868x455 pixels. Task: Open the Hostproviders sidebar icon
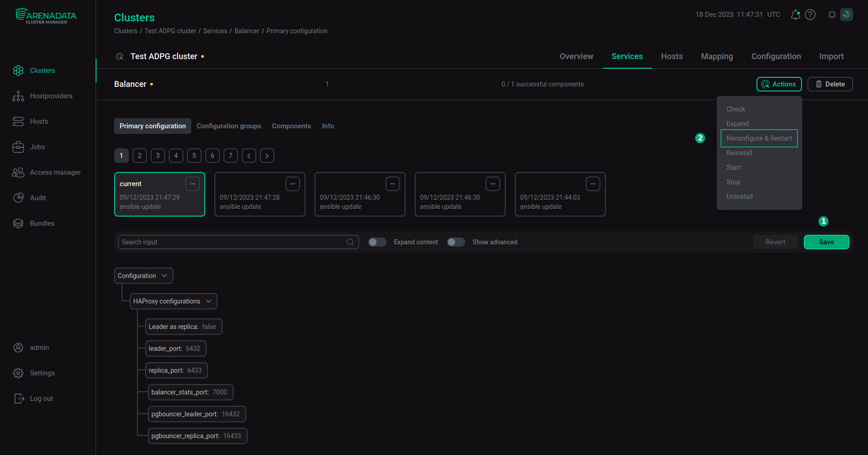pyautogui.click(x=18, y=96)
